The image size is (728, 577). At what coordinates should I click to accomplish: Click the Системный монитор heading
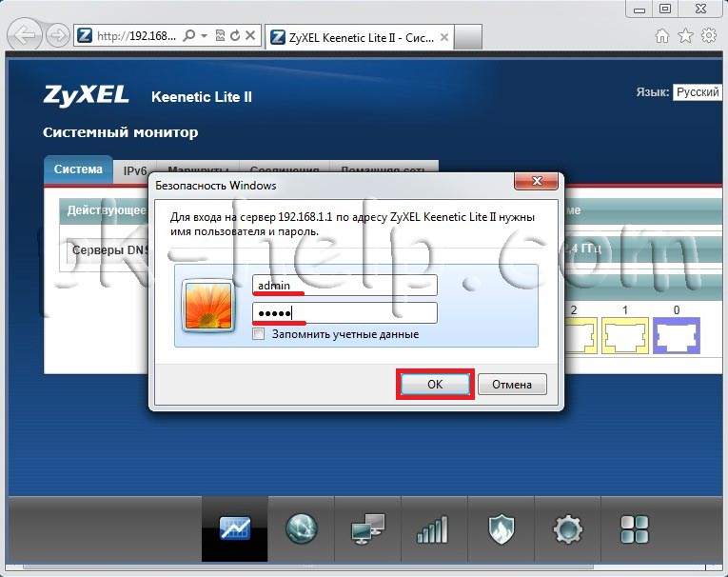[120, 132]
